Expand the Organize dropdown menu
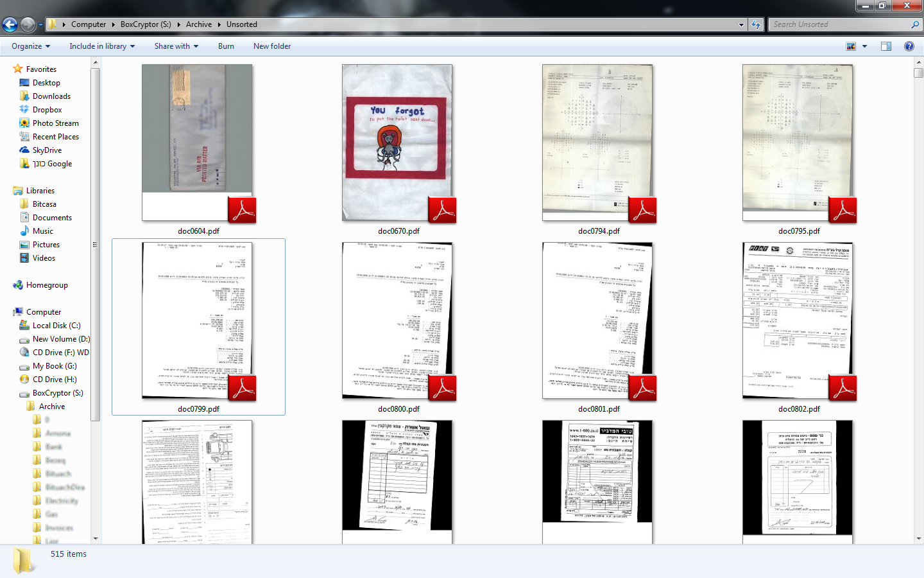The height and width of the screenshot is (578, 924). coord(31,46)
